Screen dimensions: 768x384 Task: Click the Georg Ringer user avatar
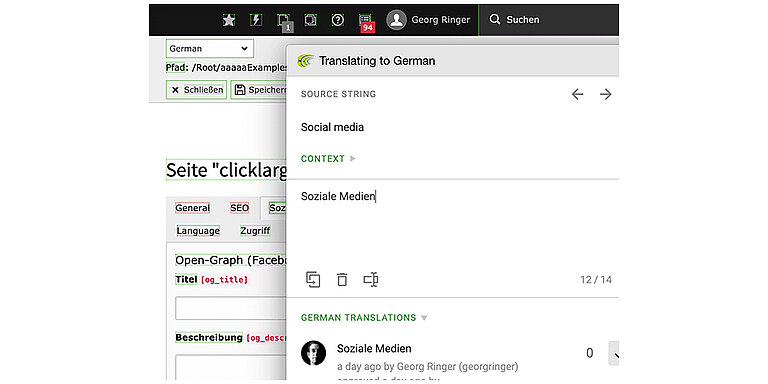click(x=397, y=20)
